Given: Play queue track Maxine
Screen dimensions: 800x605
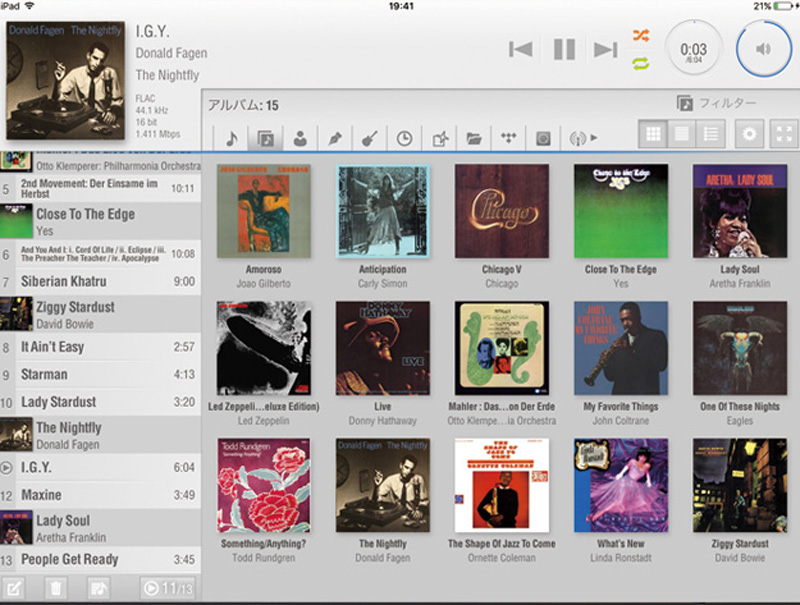Looking at the screenshot, I should (x=101, y=495).
